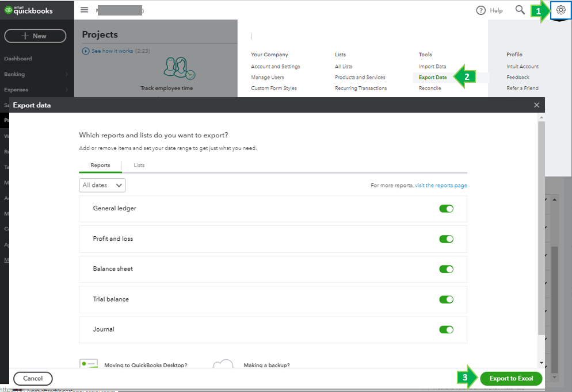The height and width of the screenshot is (392, 572).
Task: Click Making a backup? link
Action: 266,365
